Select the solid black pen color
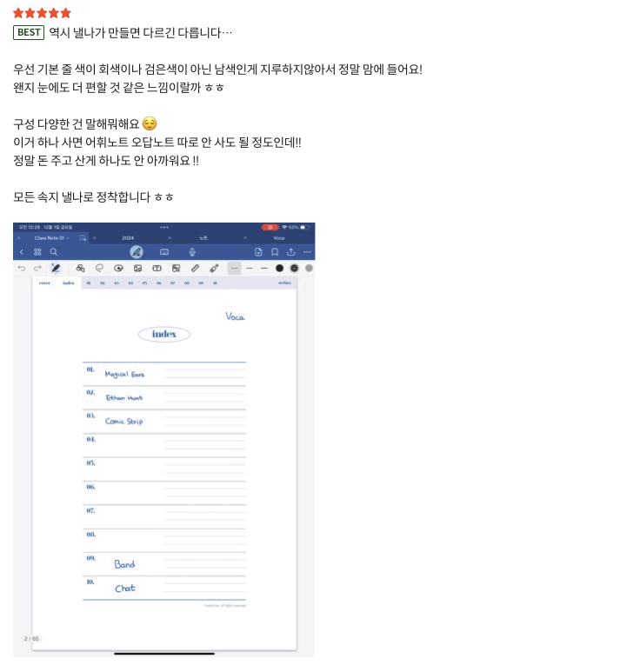The width and height of the screenshot is (620, 672). pos(279,269)
